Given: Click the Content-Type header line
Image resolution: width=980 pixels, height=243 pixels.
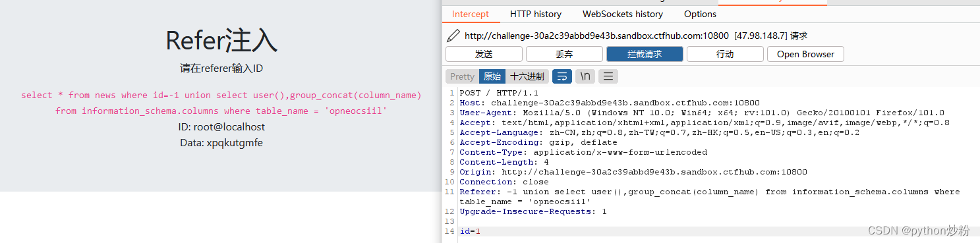Looking at the screenshot, I should pyautogui.click(x=583, y=152).
